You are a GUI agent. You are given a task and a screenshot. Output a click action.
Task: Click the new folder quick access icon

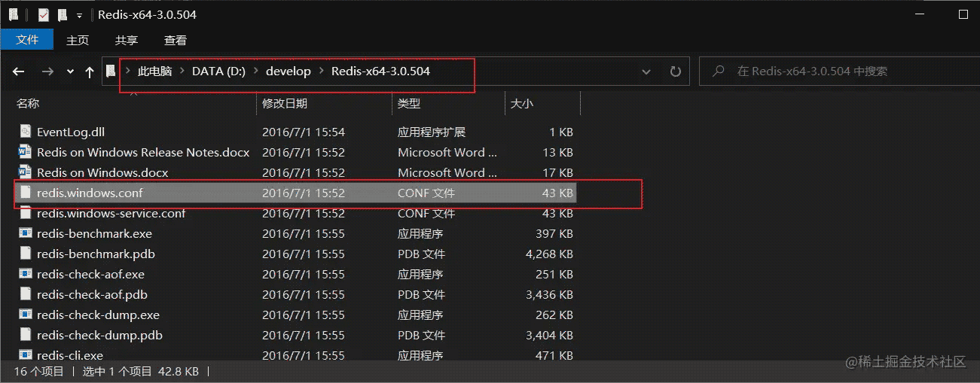click(62, 14)
